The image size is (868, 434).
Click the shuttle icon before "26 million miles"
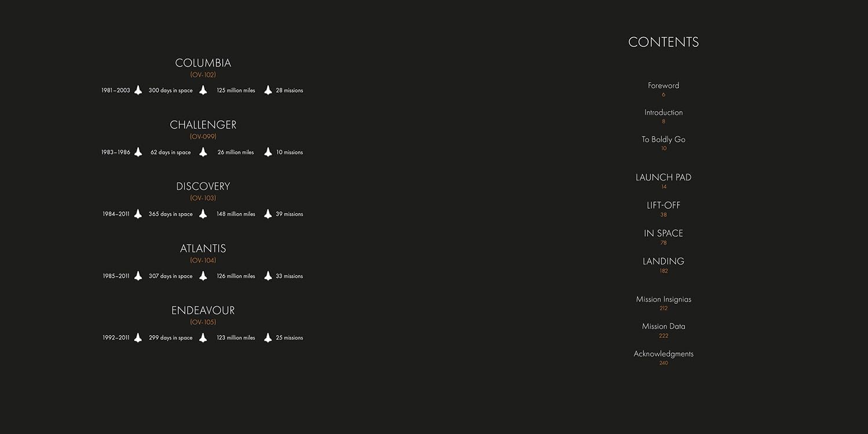point(203,152)
